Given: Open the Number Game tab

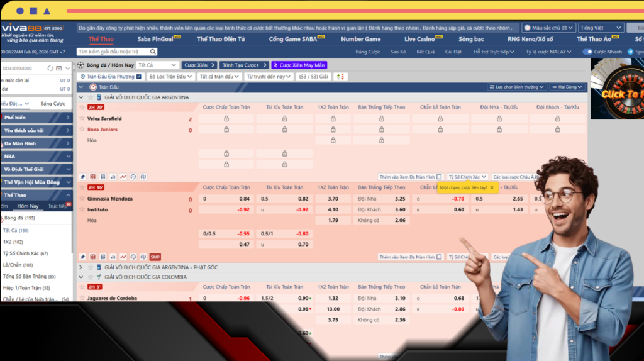Looking at the screenshot, I should point(360,39).
